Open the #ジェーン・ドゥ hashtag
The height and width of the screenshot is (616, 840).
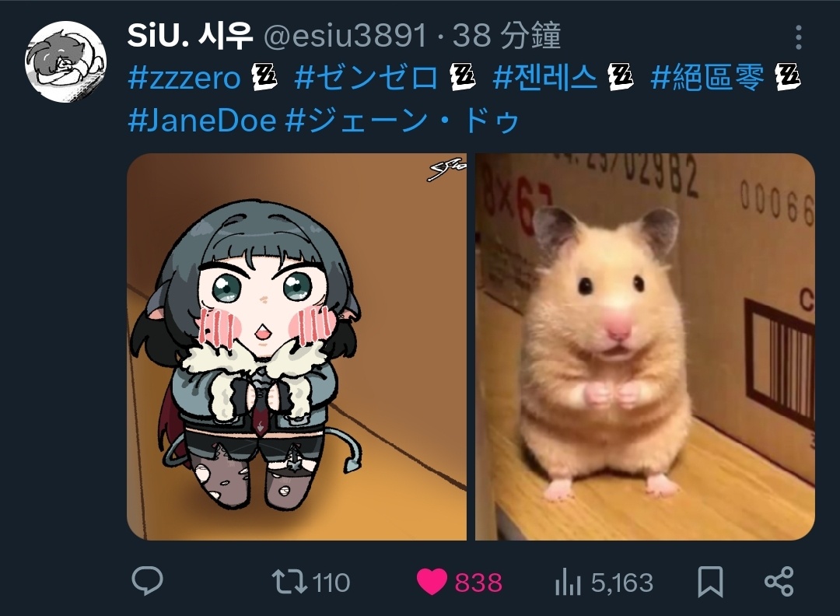(x=402, y=120)
